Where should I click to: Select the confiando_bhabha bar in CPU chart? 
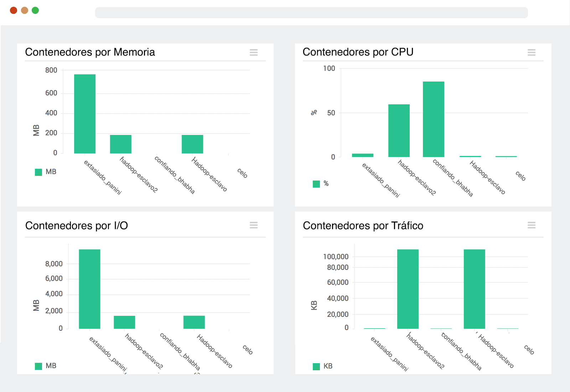(434, 119)
